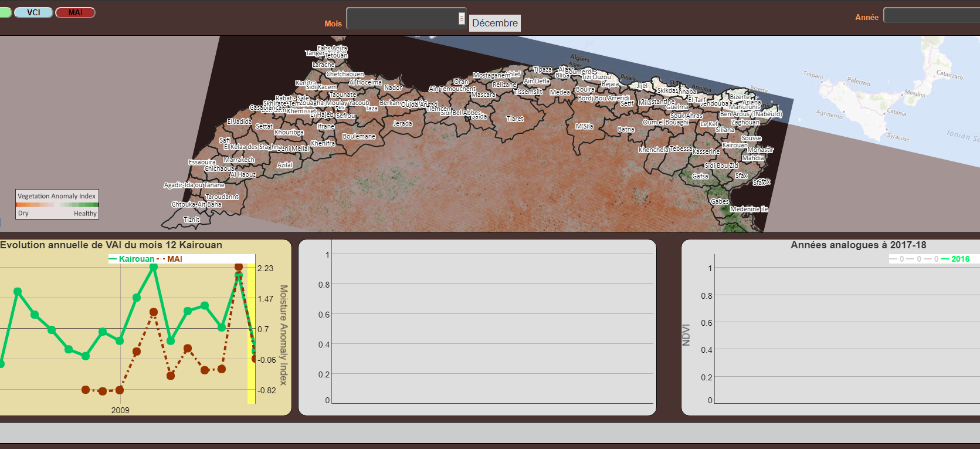This screenshot has height=449, width=980.
Task: Click the Nador region label
Action: pyautogui.click(x=393, y=87)
